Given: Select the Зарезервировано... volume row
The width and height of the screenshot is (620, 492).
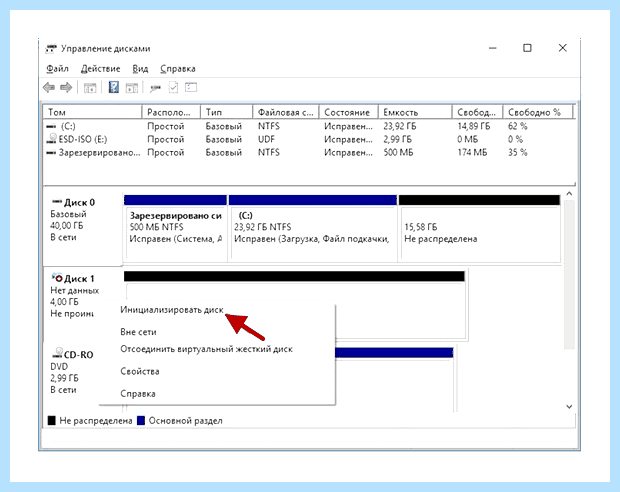Looking at the screenshot, I should tap(308, 152).
